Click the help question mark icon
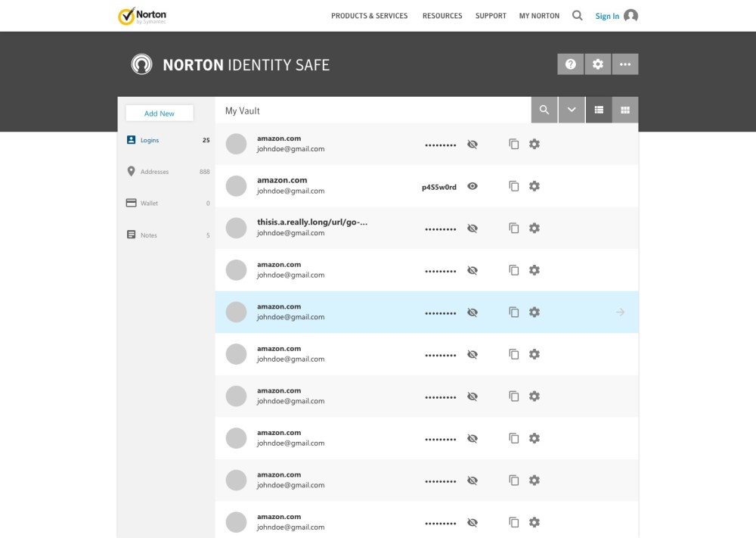Image resolution: width=756 pixels, height=538 pixels. [x=571, y=64]
